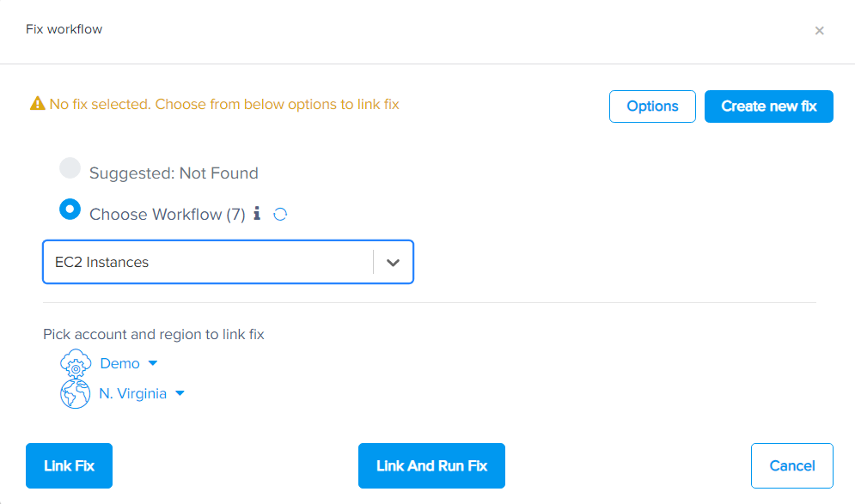
Task: Expand the N. Virginia region dropdown
Action: [133, 393]
